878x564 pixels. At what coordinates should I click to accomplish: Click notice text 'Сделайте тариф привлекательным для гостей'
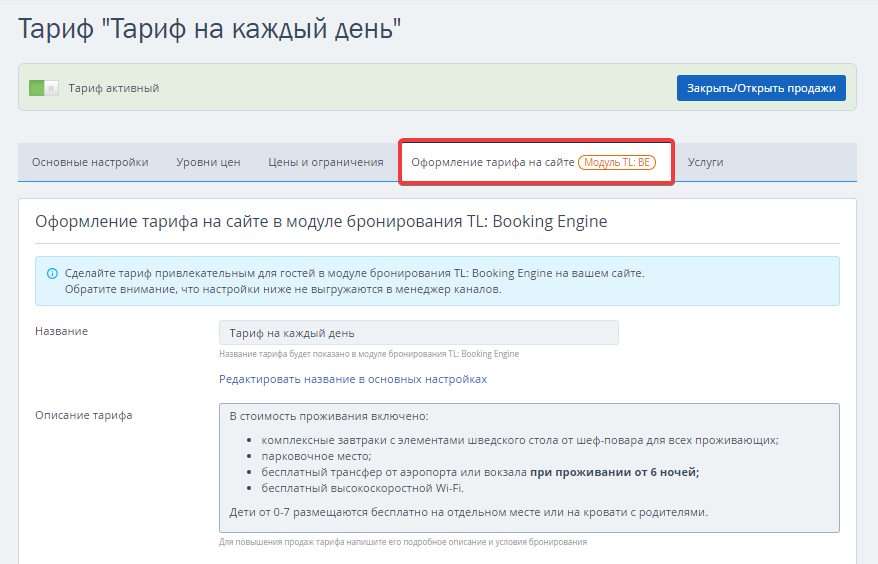click(x=354, y=273)
